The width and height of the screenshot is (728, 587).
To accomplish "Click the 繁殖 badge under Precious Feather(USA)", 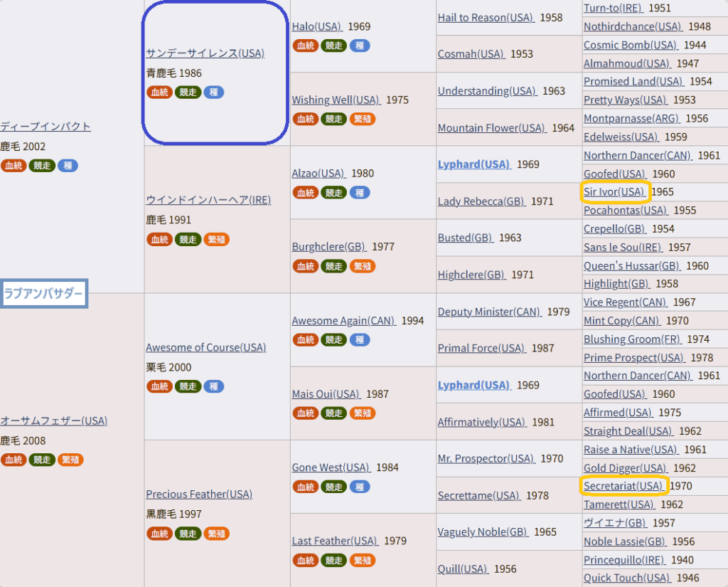I will (x=216, y=534).
